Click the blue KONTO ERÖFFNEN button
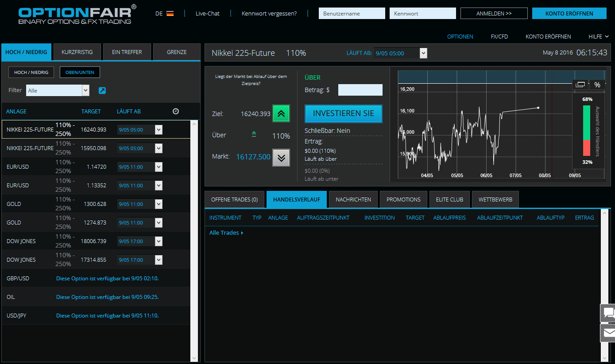Screen dimensions: 615x364 (569, 13)
